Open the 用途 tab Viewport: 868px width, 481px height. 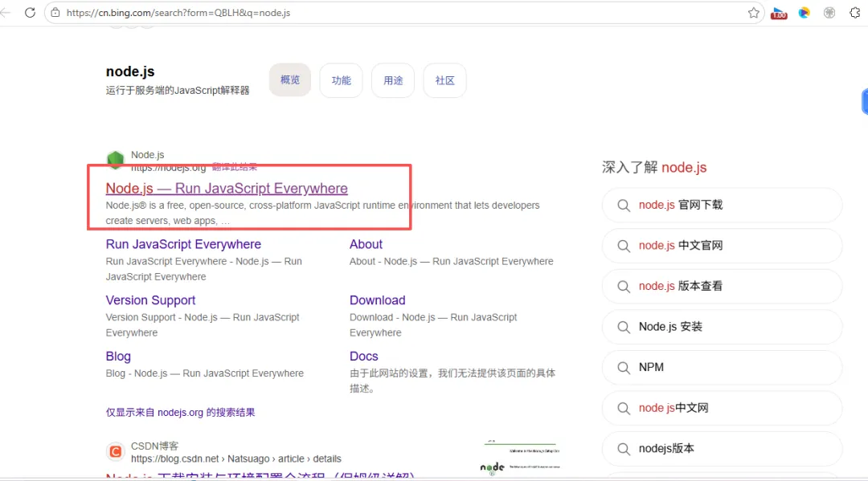393,80
